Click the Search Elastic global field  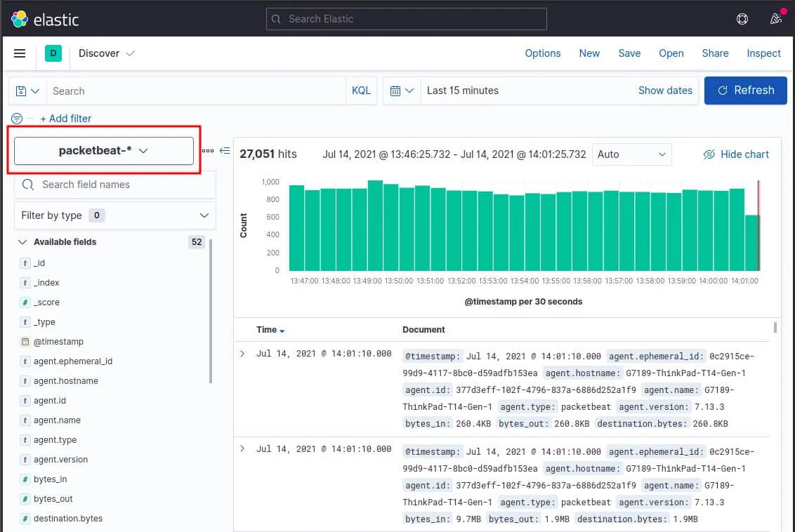(406, 19)
